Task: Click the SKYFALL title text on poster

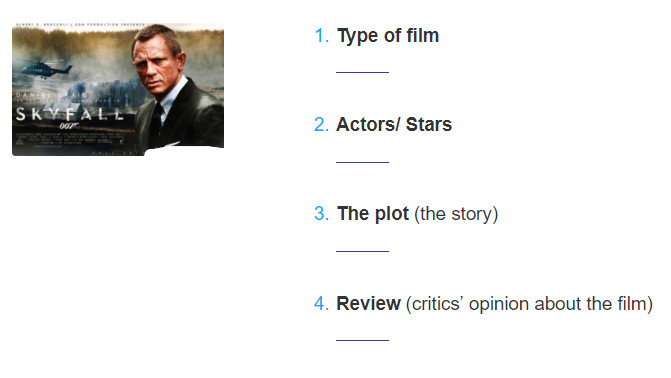Action: tap(70, 114)
